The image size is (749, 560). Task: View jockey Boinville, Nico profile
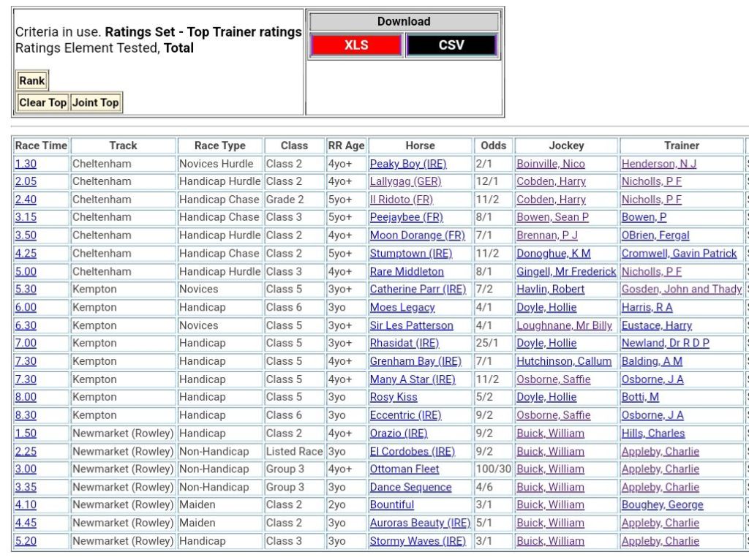(550, 164)
